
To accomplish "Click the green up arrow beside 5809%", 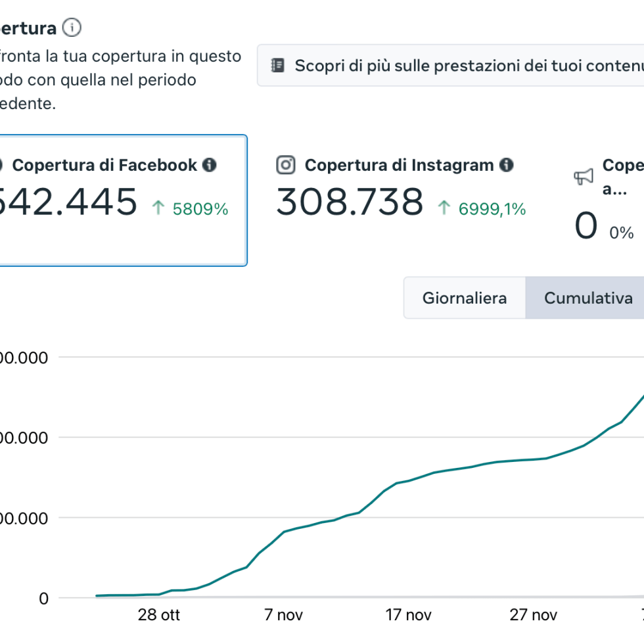I will (x=158, y=209).
